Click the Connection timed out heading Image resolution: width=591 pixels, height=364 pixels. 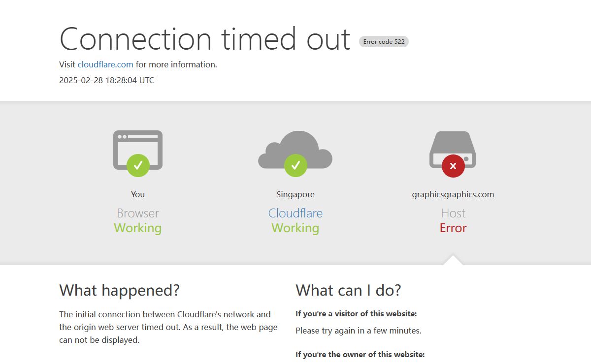[205, 39]
